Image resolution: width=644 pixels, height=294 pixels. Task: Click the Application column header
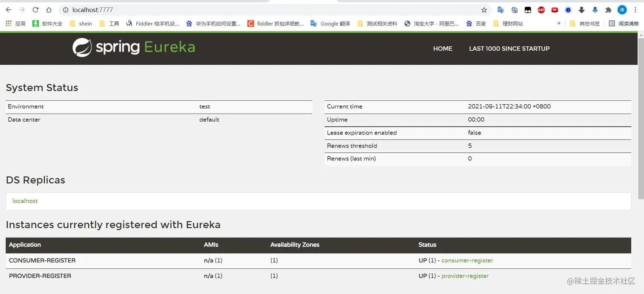25,245
